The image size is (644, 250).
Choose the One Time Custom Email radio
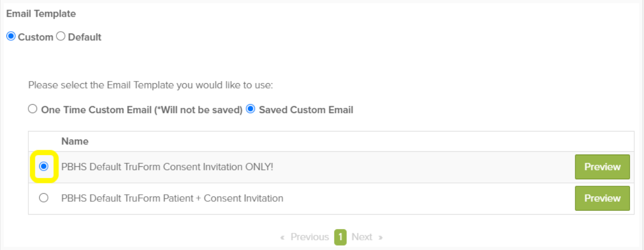click(x=33, y=109)
